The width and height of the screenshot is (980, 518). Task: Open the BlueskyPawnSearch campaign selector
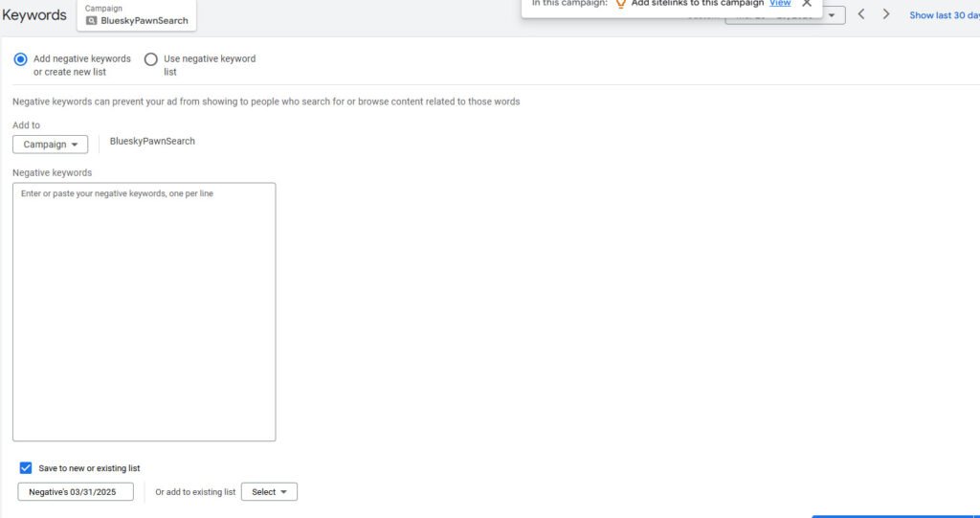pos(136,15)
